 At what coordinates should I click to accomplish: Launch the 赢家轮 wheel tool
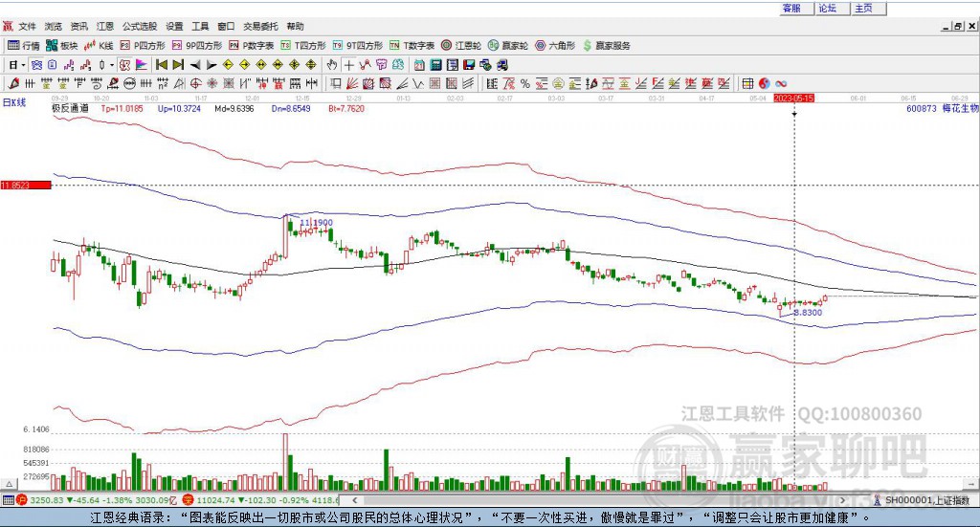tap(507, 46)
